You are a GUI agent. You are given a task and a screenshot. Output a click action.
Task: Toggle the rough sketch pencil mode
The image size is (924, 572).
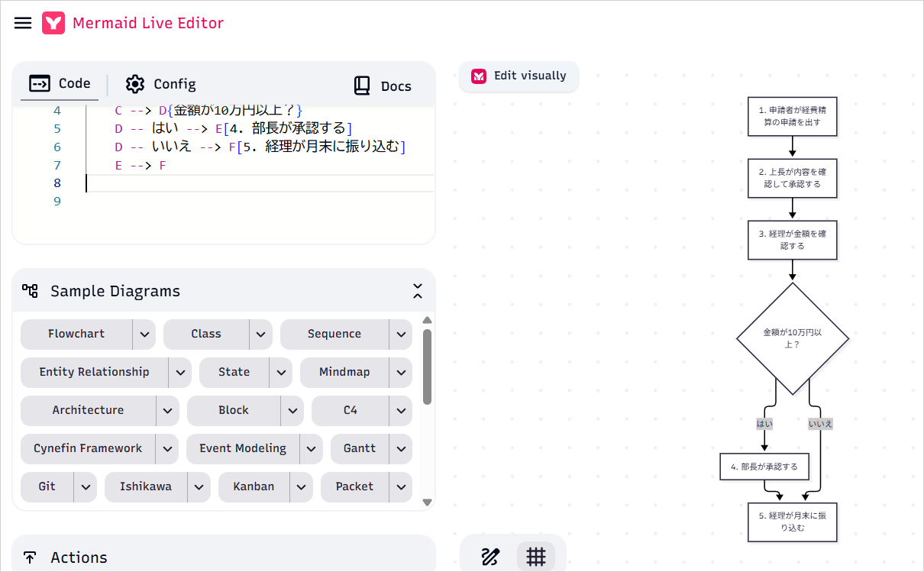point(490,557)
